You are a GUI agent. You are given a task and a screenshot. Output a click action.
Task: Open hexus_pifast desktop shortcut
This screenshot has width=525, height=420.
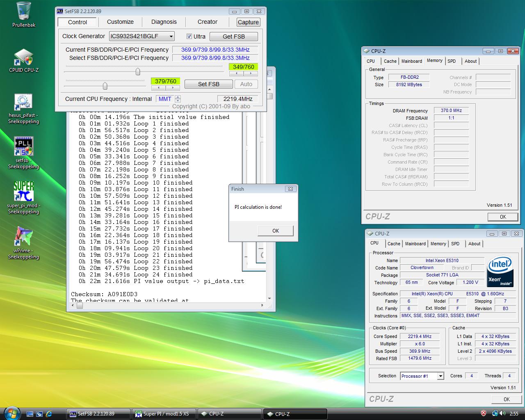23,109
